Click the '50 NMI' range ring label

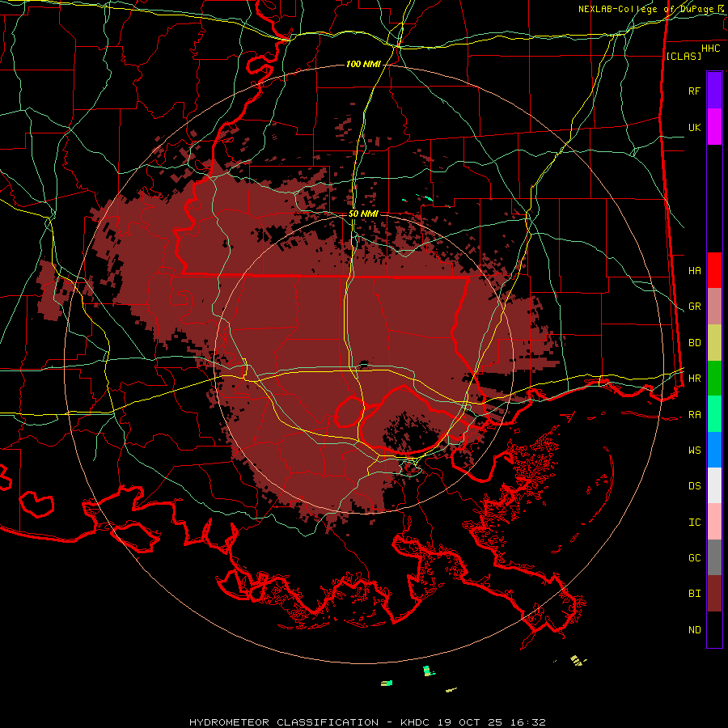(363, 214)
